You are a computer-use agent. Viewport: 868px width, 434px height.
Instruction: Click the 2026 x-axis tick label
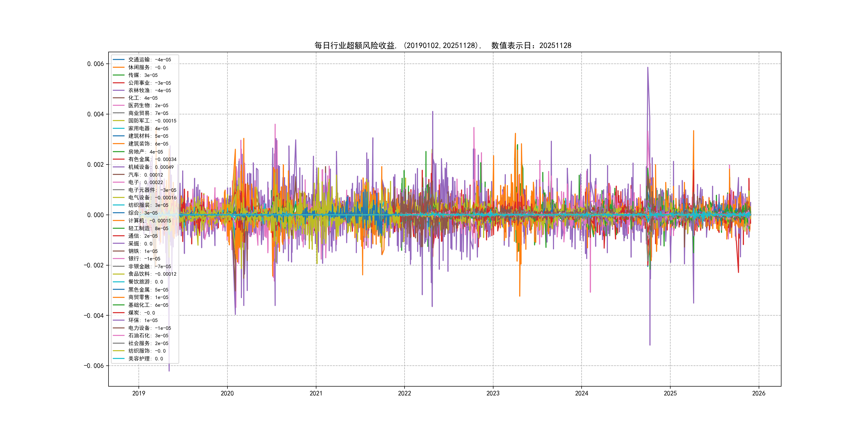pyautogui.click(x=758, y=393)
